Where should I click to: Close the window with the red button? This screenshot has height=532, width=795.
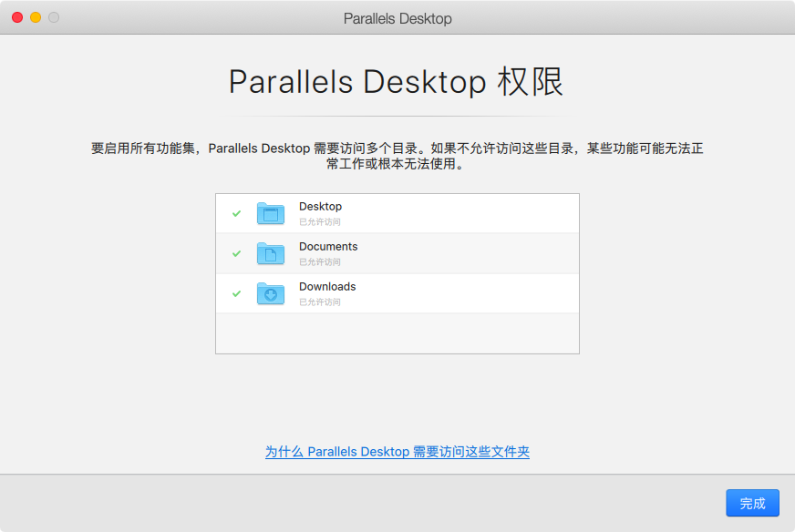pos(17,17)
